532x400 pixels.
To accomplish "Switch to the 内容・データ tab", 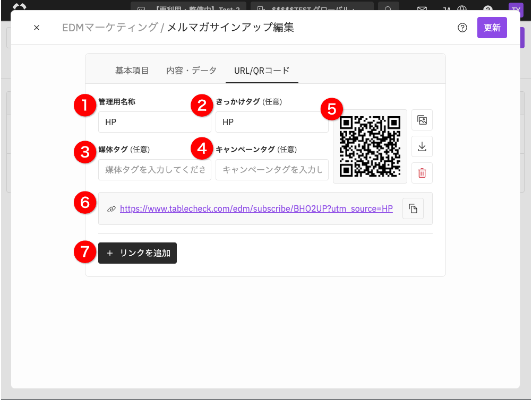I will [191, 71].
